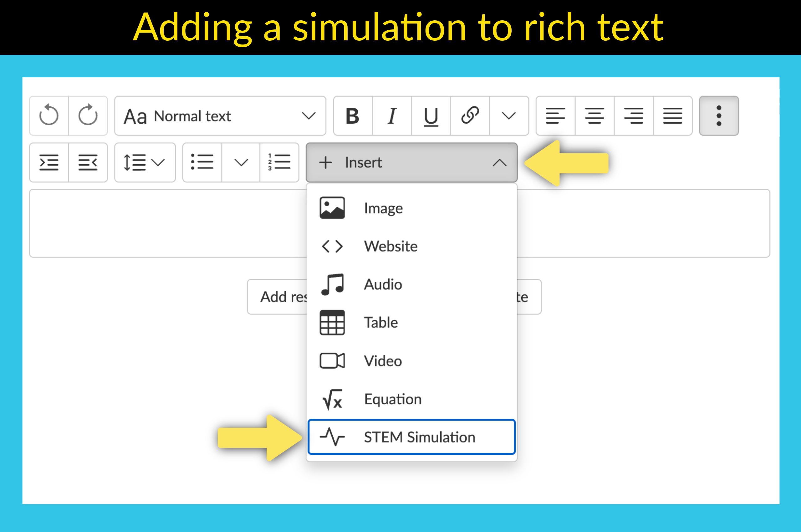Select the numbered list icon
801x532 pixels.
click(x=279, y=162)
